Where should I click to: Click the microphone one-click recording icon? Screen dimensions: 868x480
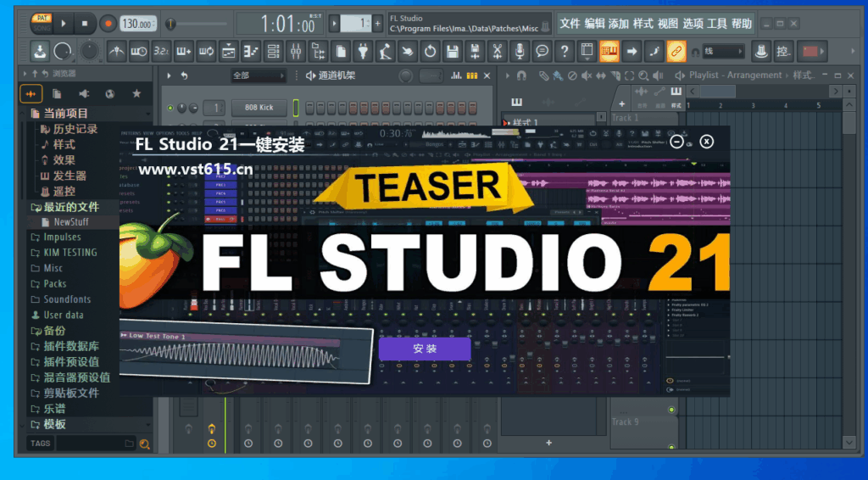click(x=520, y=52)
